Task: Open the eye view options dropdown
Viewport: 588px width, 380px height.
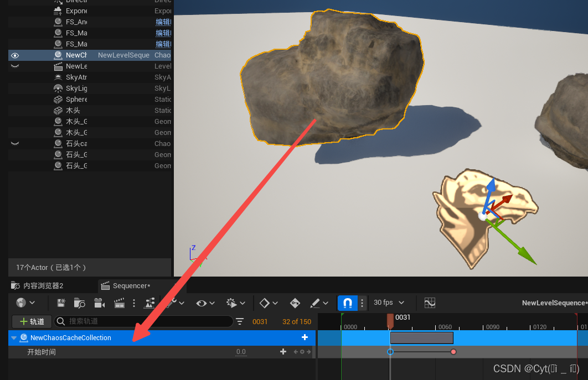Action: point(205,303)
